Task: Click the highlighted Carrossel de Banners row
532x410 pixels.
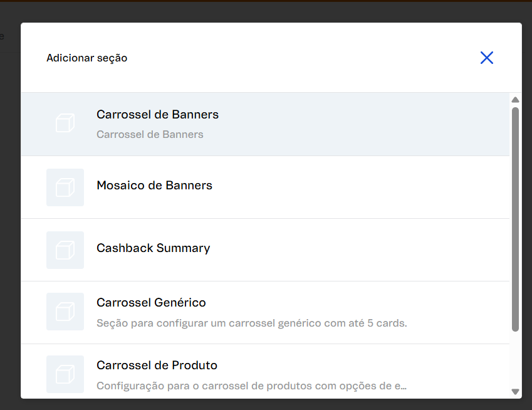Action: (x=282, y=124)
